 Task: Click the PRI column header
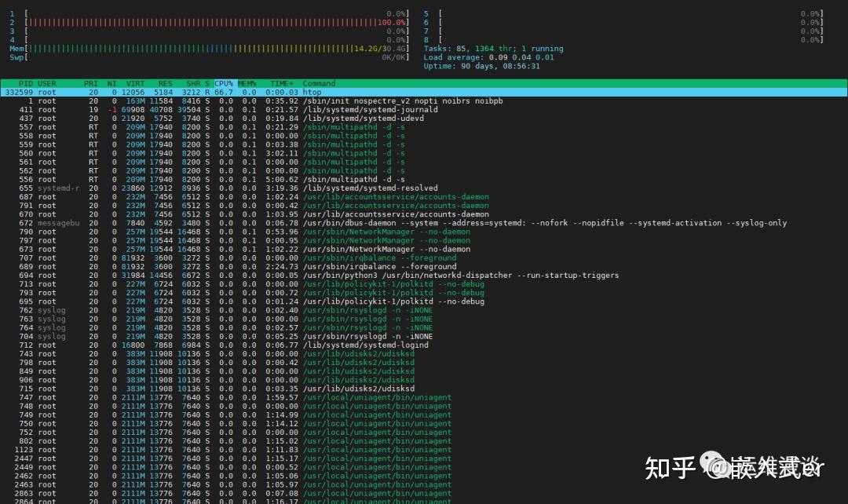click(90, 83)
